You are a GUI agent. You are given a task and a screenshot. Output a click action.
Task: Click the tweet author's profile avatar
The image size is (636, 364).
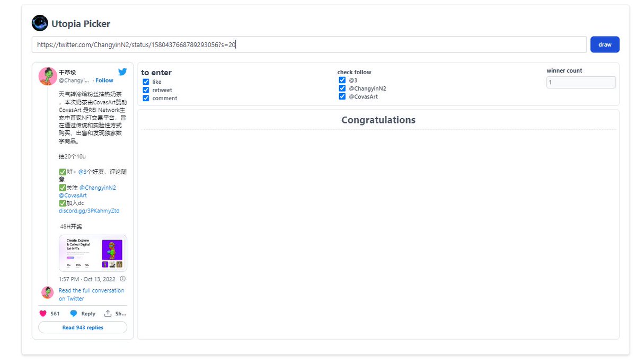[48, 76]
